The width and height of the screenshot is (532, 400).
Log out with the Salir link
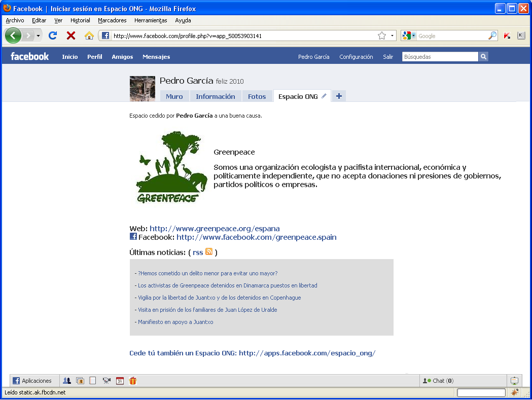click(x=388, y=57)
